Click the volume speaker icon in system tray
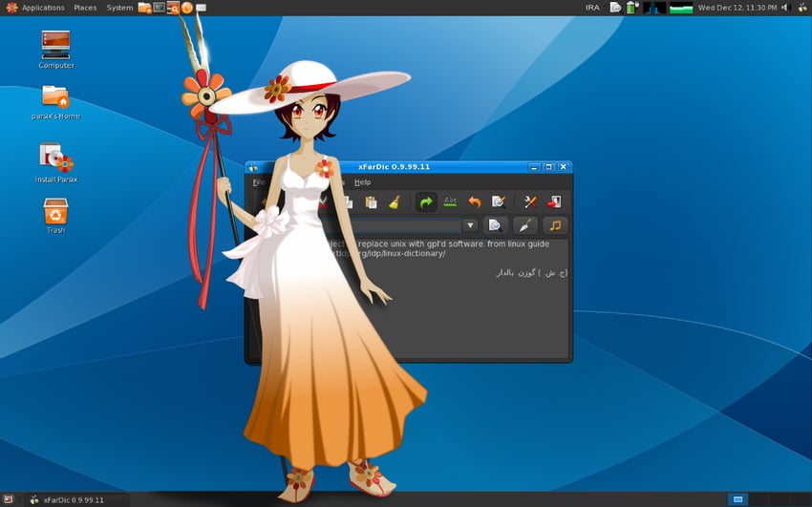This screenshot has height=507, width=812. (784, 8)
